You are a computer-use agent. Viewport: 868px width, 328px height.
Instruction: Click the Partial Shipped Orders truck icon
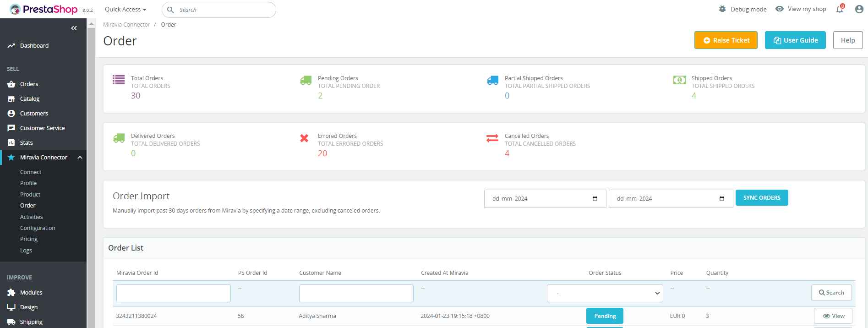(x=492, y=81)
